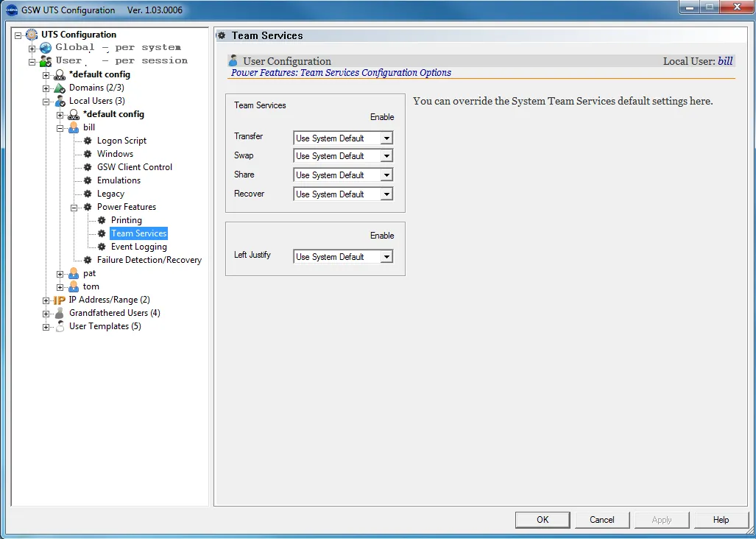Viewport: 756px width, 539px height.
Task: Click the Cancel button
Action: (x=602, y=520)
